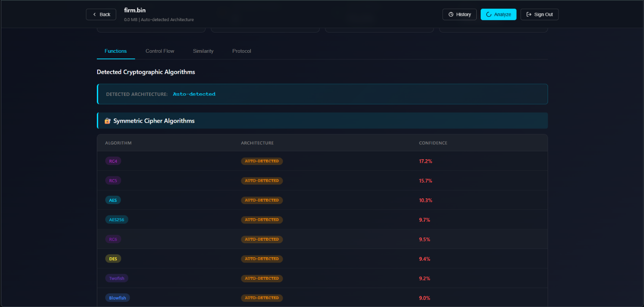Click the Auto-detected badge in RC5 row
Screen dimensions: 644x307
(x=262, y=181)
